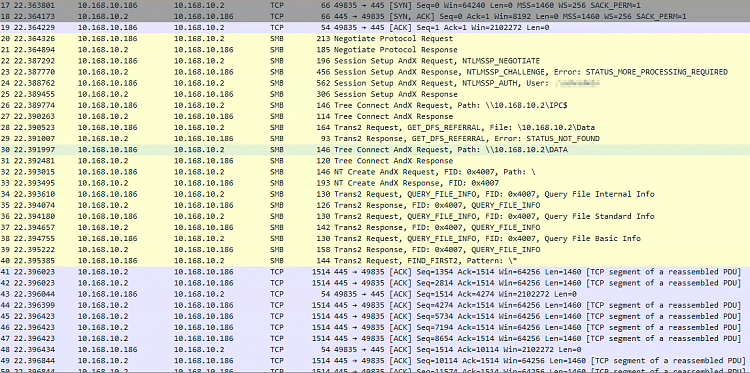Viewport: 750px width, 373px height.
Task: Click timestamp 22.391997 in packet 30
Action: point(34,150)
